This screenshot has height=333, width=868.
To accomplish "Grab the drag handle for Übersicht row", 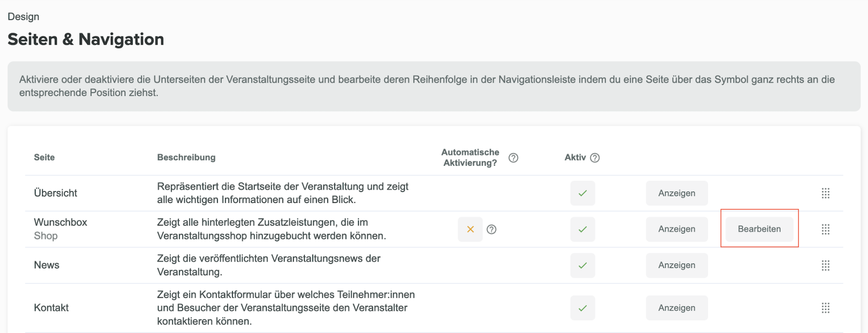I will click(x=826, y=193).
